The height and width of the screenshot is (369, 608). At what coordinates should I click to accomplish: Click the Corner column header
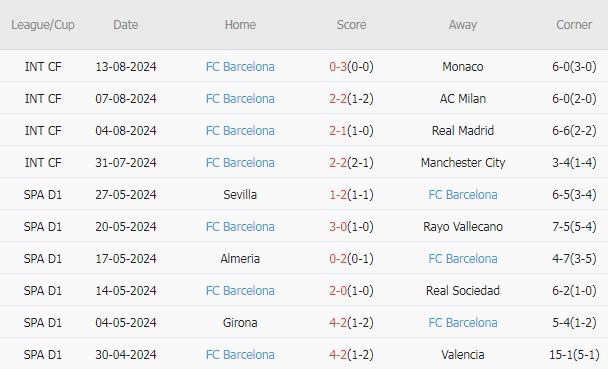coord(574,25)
